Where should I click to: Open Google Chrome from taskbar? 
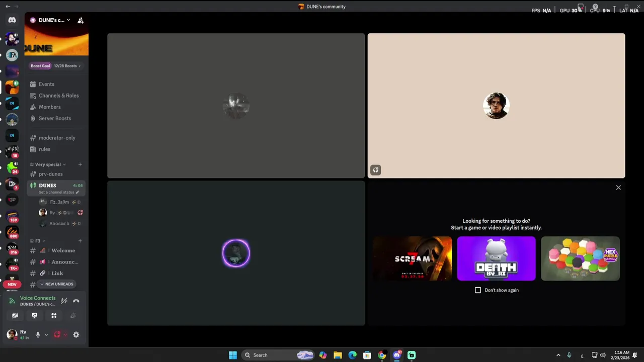pos(382,355)
